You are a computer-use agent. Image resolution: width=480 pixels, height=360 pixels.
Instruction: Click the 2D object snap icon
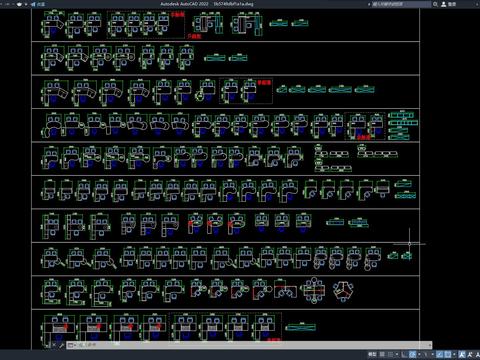pos(448,354)
